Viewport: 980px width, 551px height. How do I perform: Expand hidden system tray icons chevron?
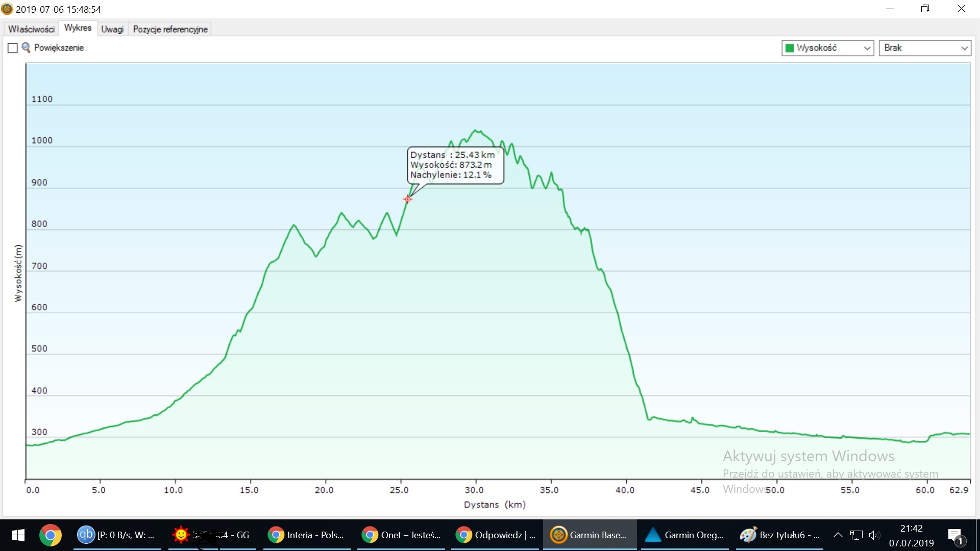click(838, 535)
